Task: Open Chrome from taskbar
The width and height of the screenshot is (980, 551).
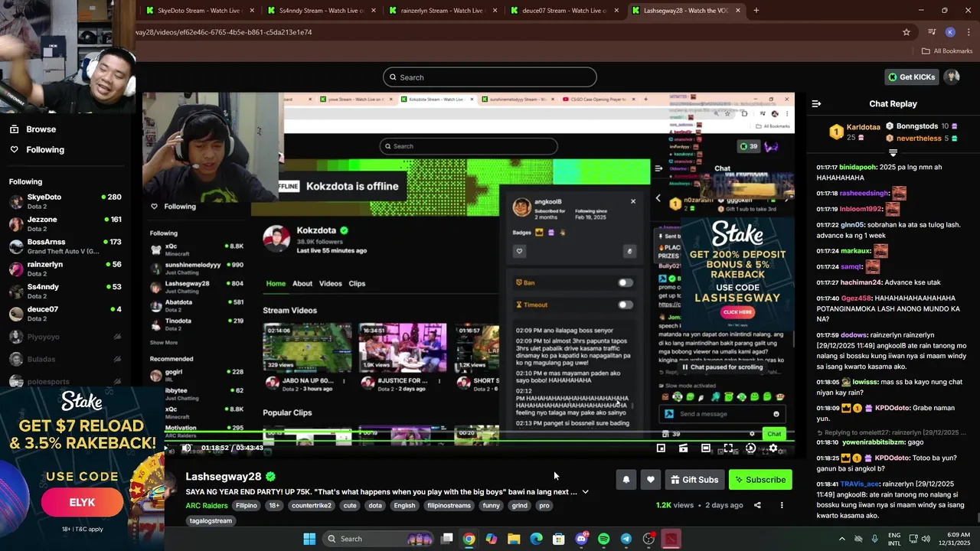Action: click(469, 539)
